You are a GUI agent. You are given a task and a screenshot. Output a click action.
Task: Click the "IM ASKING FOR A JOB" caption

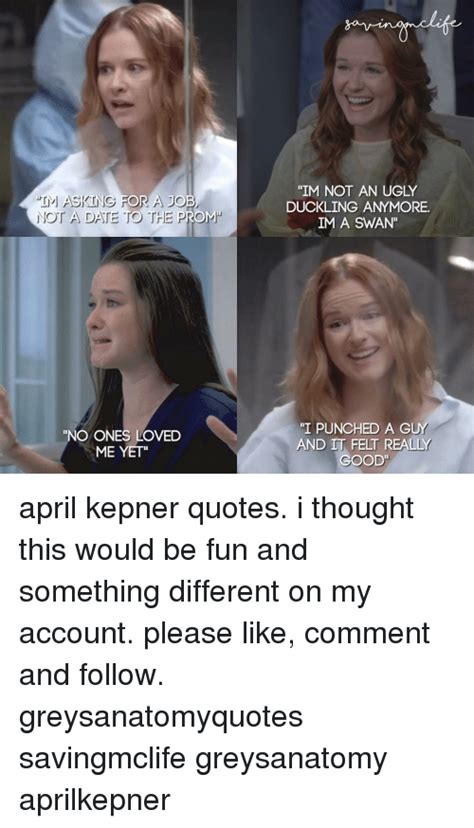pyautogui.click(x=127, y=209)
